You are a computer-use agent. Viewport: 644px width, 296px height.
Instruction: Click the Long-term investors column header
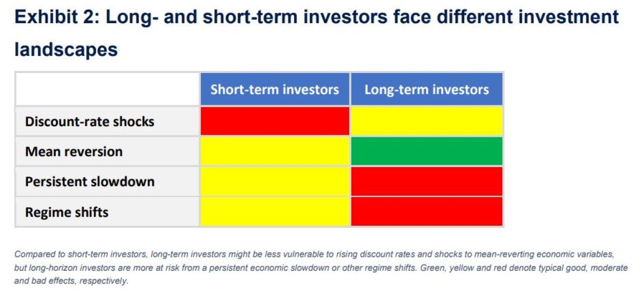click(427, 89)
